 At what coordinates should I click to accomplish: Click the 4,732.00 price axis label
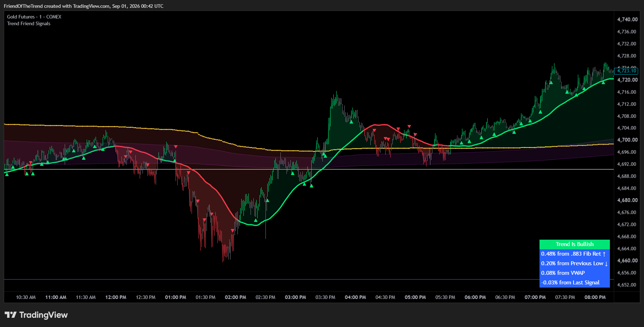pos(627,44)
